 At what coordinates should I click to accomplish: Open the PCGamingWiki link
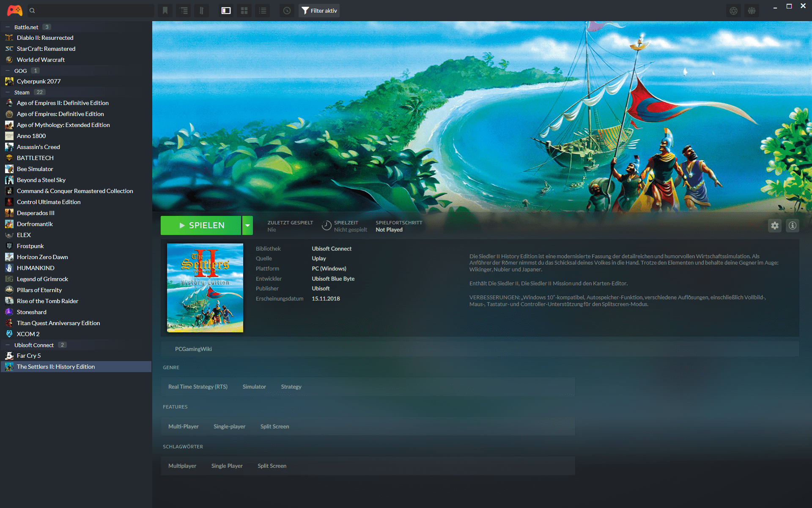pyautogui.click(x=193, y=349)
